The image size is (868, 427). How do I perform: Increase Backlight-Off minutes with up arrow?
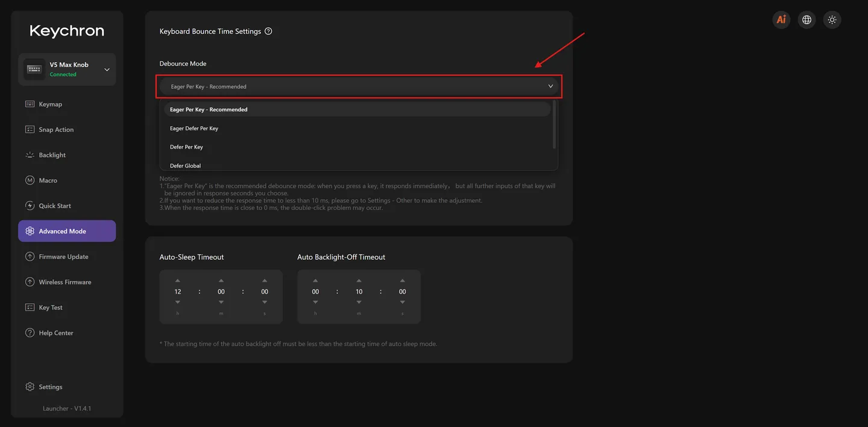coord(359,280)
